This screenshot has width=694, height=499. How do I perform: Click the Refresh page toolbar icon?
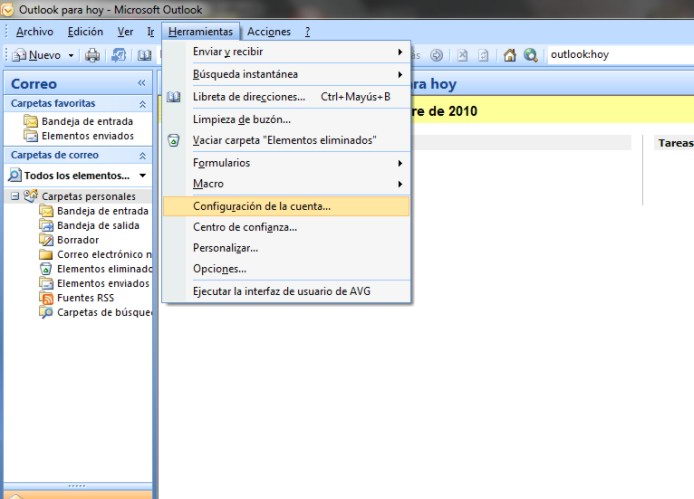483,55
